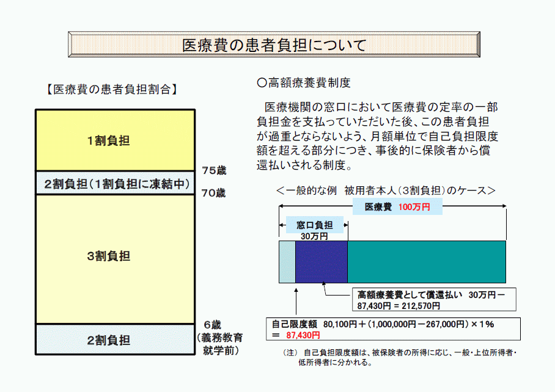This screenshot has height=392, width=555.
Task: Click the bottom 2割負担 block
Action: [x=115, y=339]
